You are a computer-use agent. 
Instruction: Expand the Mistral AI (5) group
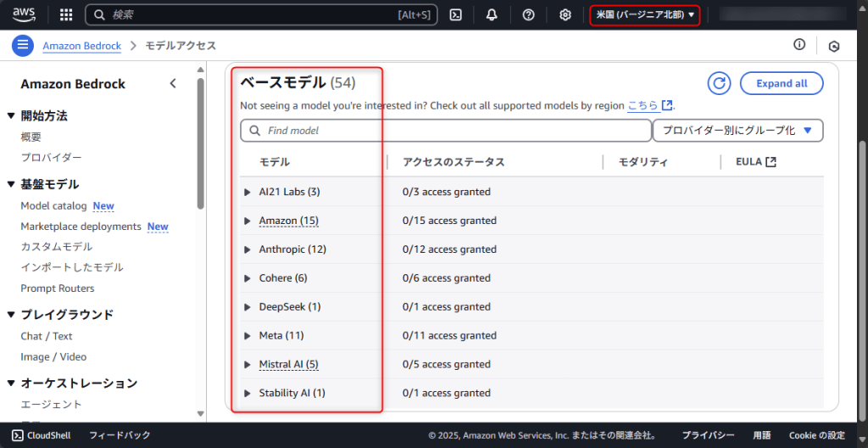coord(248,365)
